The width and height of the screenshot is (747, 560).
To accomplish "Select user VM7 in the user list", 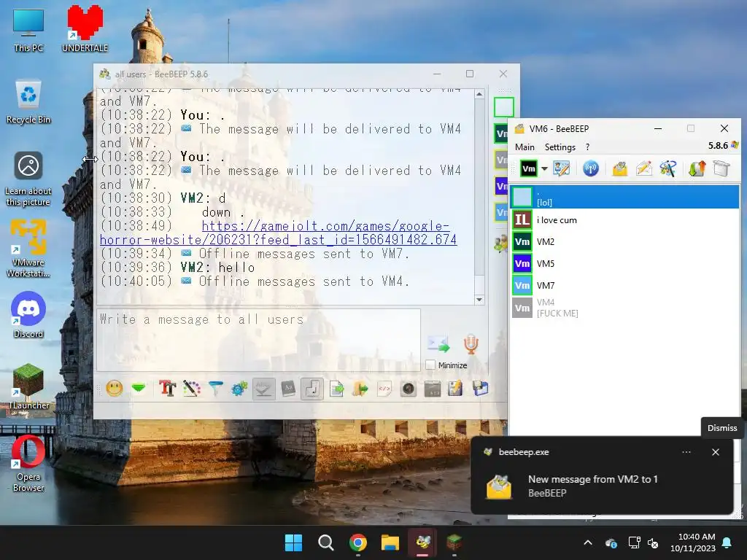I will [624, 286].
